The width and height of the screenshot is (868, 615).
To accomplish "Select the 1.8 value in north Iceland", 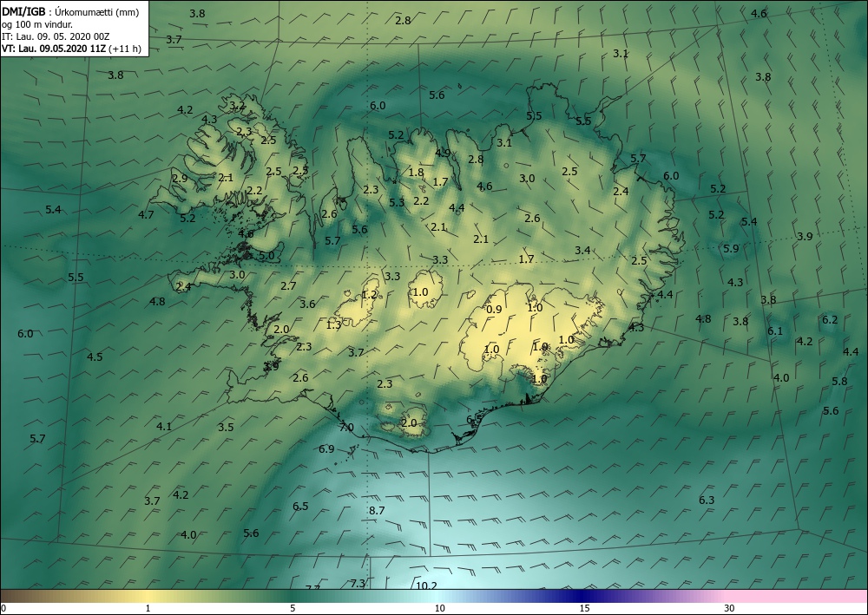I will coord(416,172).
